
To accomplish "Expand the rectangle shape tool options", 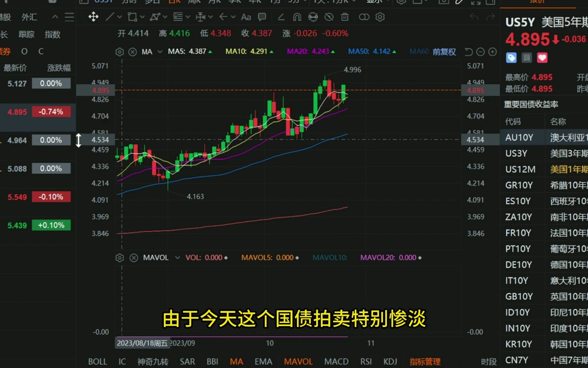I will tap(142, 17).
